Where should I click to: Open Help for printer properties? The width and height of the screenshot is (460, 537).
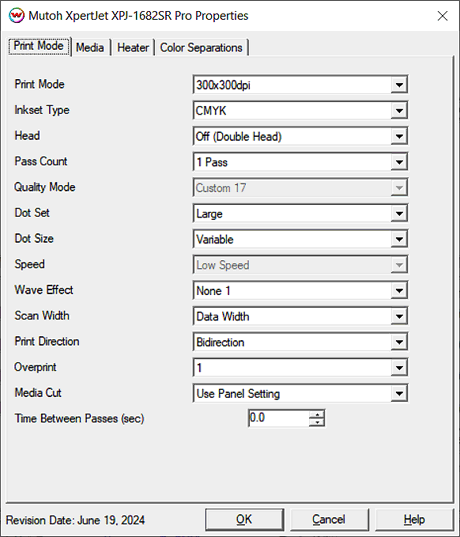(414, 520)
